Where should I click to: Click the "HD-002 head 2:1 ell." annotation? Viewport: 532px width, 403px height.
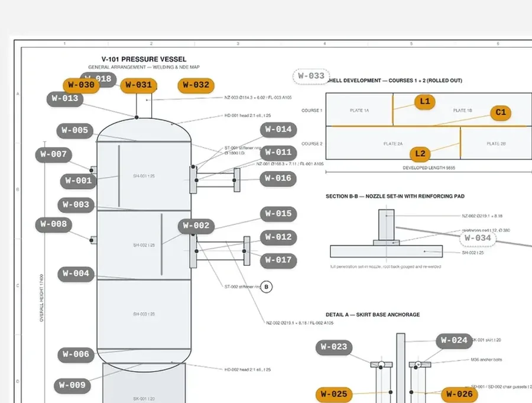pos(248,369)
